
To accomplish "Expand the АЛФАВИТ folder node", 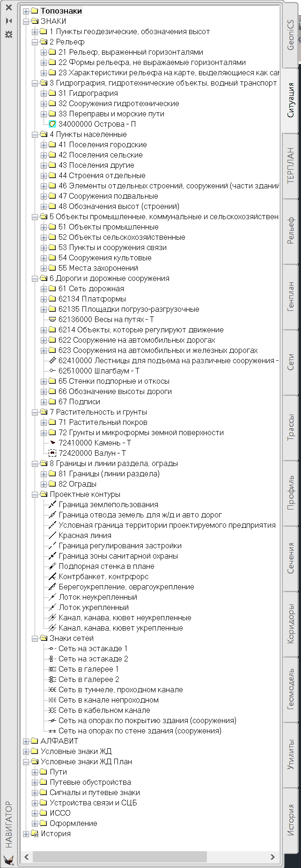I will click(26, 741).
